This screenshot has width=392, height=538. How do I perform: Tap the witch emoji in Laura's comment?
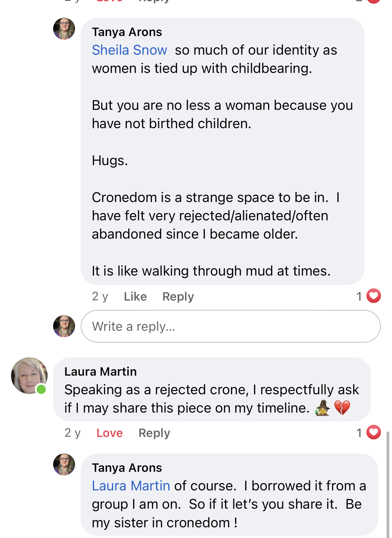[323, 408]
